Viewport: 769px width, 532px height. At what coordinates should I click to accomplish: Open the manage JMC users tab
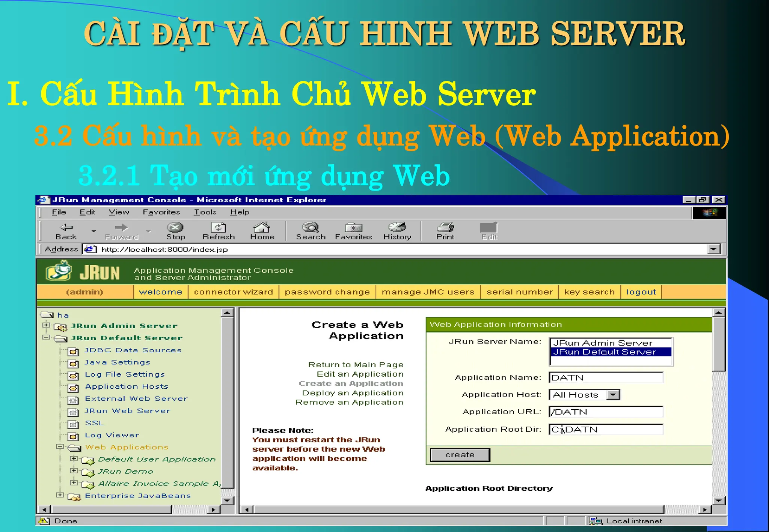point(428,292)
